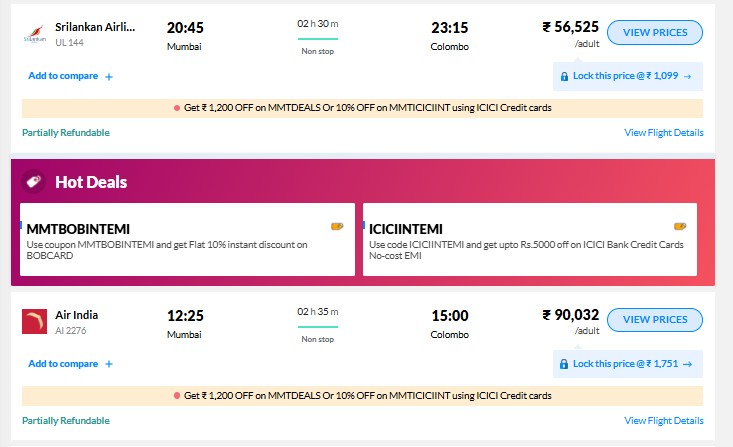The width and height of the screenshot is (733, 447).
Task: Click the coupon icon on MMTBOBINTEMI card
Action: pos(337,227)
